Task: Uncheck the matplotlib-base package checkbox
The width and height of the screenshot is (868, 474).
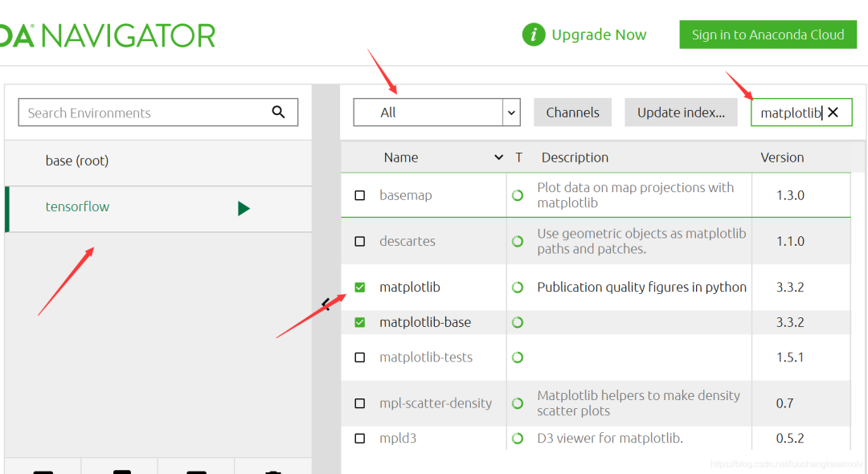Action: point(360,322)
